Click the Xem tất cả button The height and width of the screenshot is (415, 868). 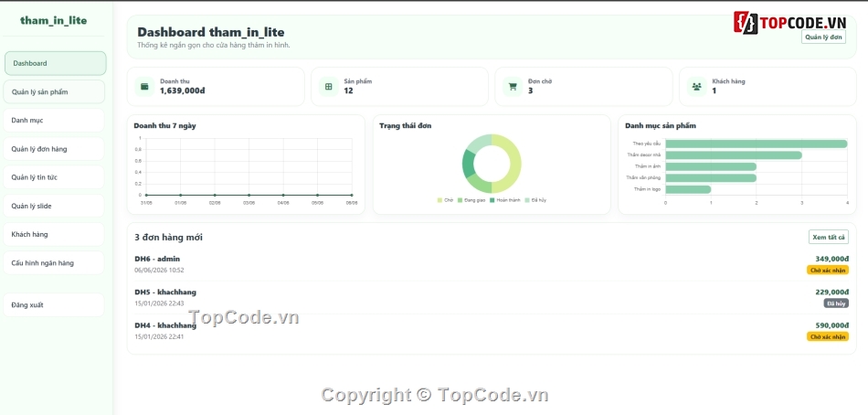coord(828,237)
